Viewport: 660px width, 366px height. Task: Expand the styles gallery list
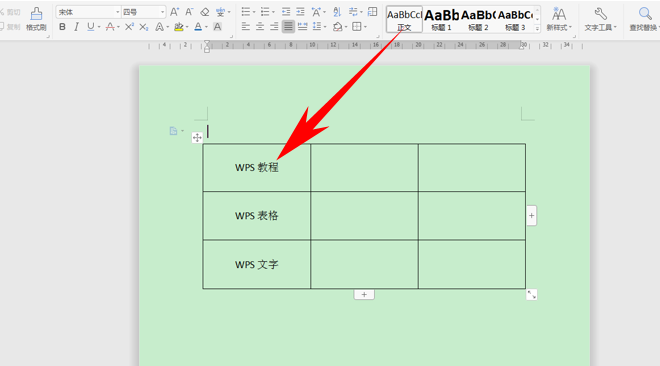pyautogui.click(x=537, y=28)
